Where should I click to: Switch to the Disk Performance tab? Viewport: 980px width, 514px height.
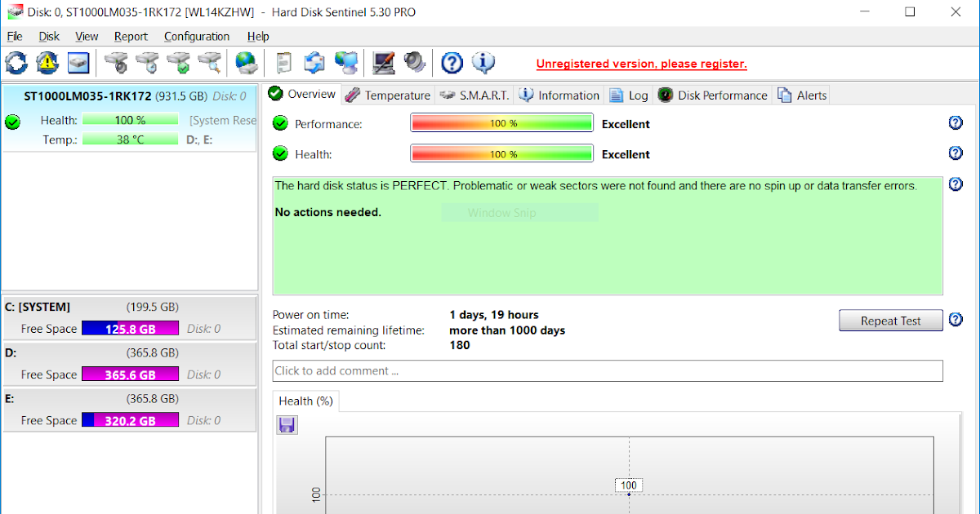point(713,95)
